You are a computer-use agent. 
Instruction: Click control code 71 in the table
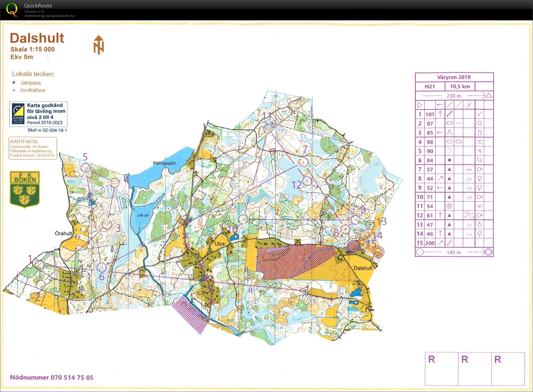point(430,197)
